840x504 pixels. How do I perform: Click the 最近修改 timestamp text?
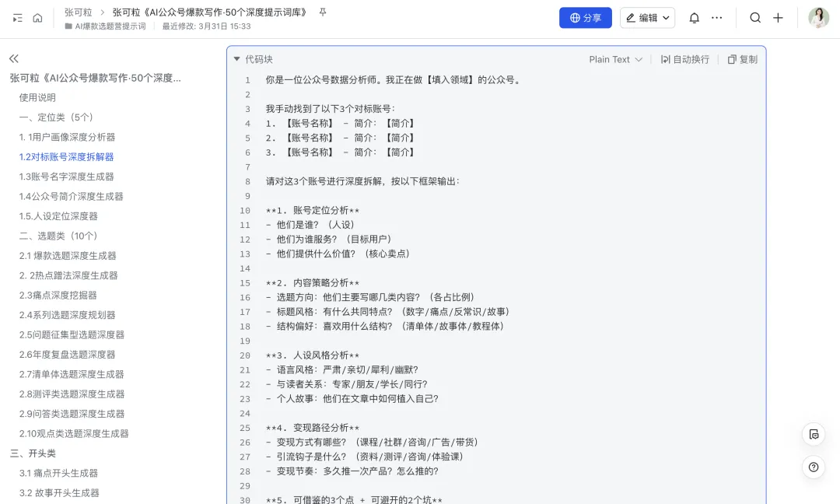206,26
